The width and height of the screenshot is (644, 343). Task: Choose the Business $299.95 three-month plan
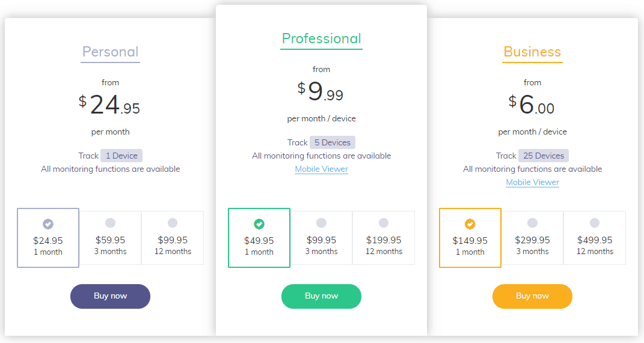point(532,238)
